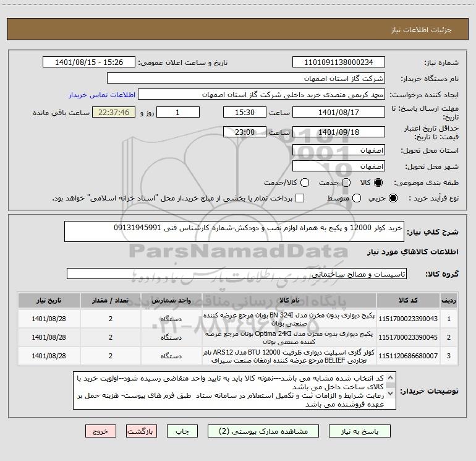Viewport: 476px width, 461px height.
Task: Open مشاهده مدارک پیوستی (2) button
Action: 263,431
